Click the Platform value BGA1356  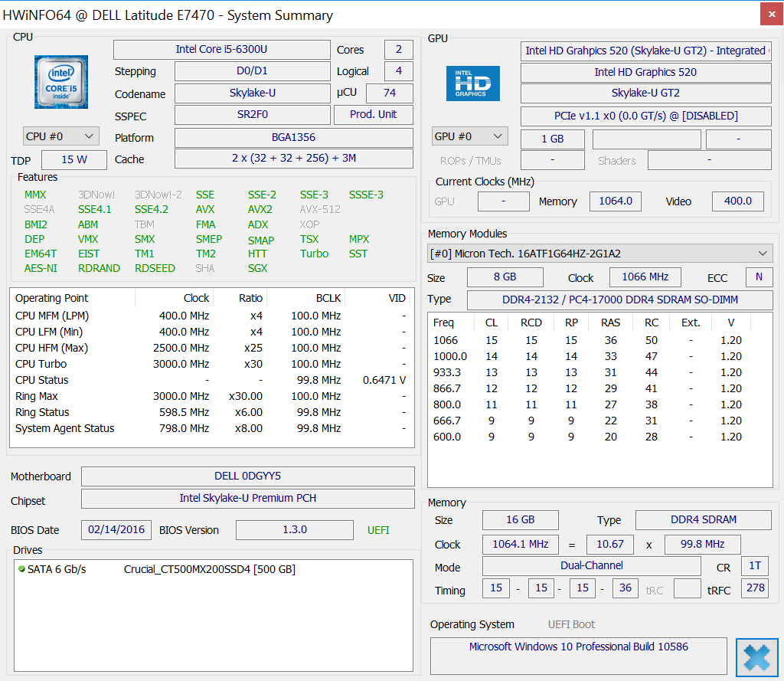(293, 138)
